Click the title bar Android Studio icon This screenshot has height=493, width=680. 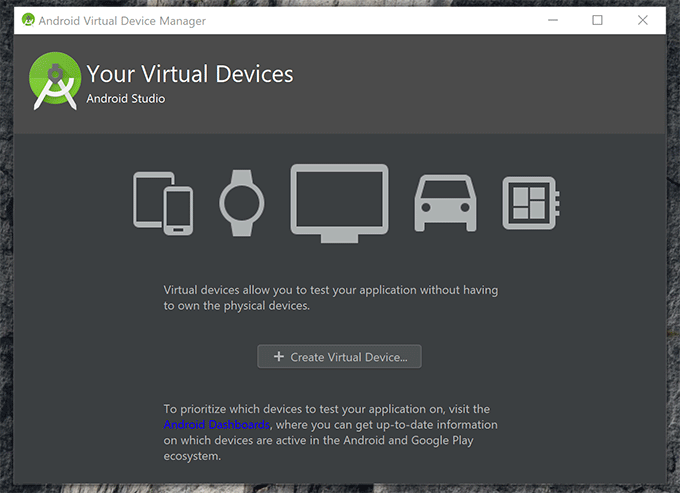tap(28, 20)
